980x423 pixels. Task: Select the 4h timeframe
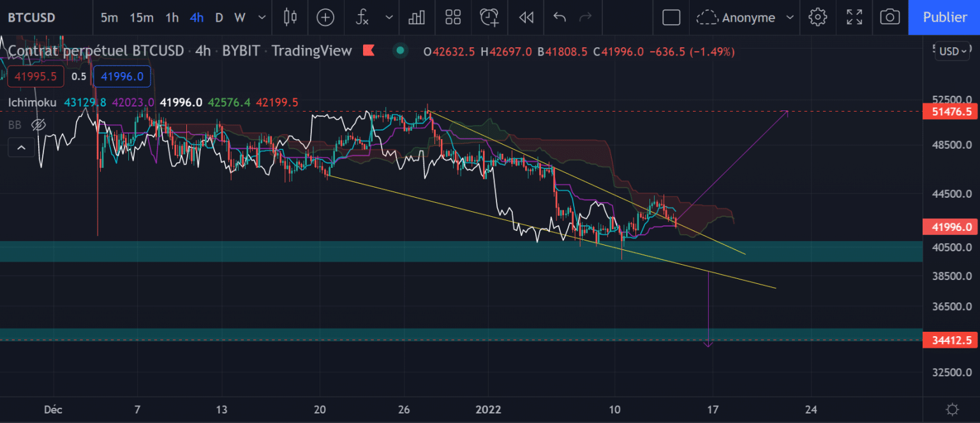(x=197, y=17)
